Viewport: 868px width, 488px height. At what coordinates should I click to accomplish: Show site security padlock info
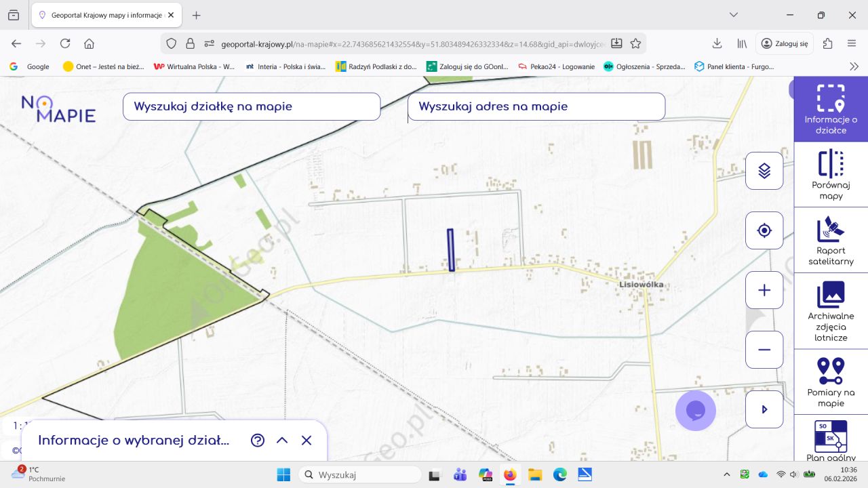190,43
